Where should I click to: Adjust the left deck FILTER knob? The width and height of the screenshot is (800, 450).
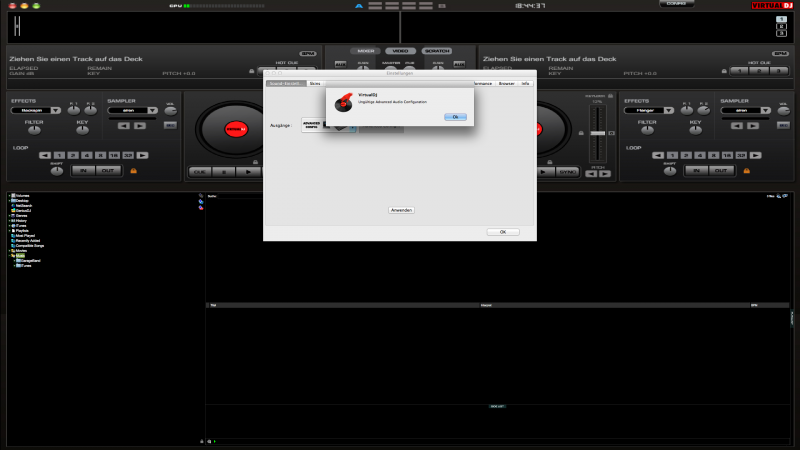point(34,130)
